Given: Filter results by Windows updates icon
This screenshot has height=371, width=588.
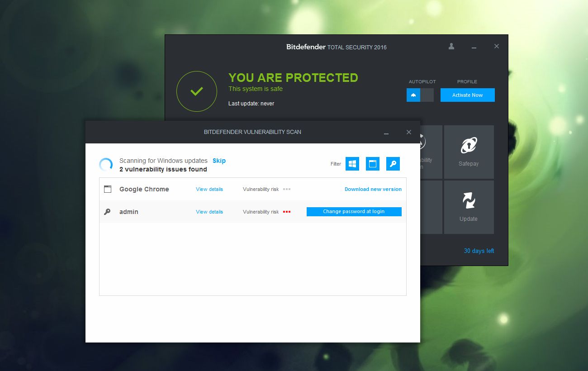Looking at the screenshot, I should (x=352, y=164).
